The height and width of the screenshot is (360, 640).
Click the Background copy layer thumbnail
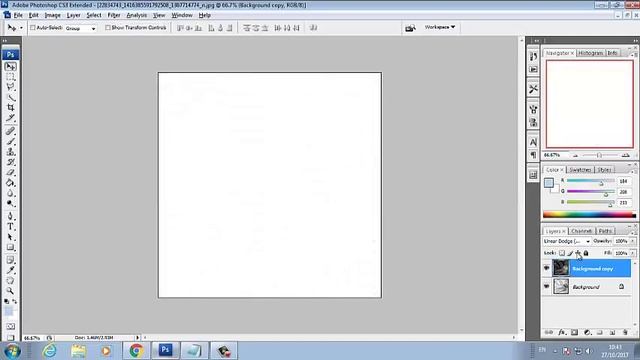[561, 268]
